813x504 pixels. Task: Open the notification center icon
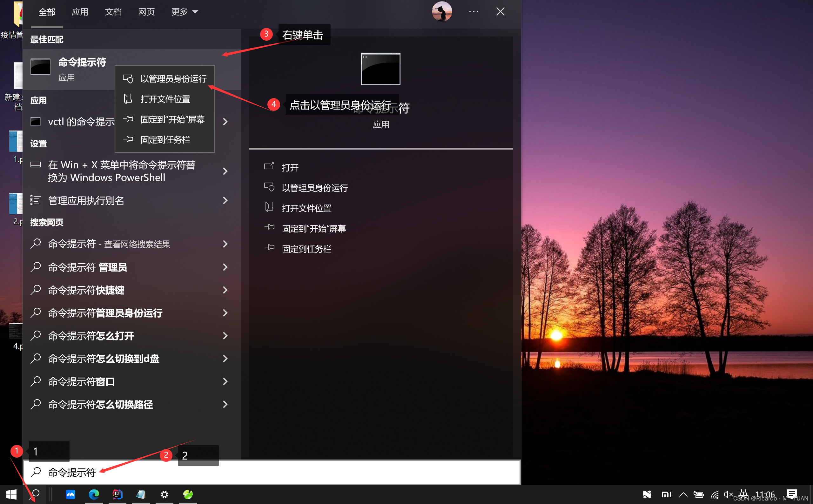(792, 494)
